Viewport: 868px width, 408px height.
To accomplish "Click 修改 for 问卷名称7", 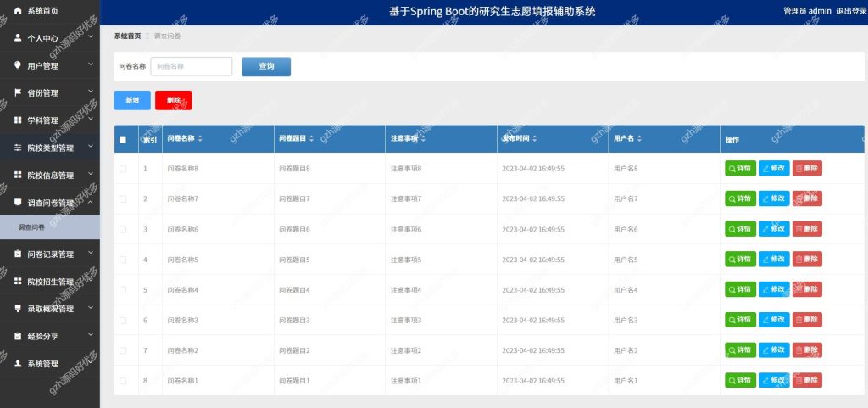I will pyautogui.click(x=774, y=198).
